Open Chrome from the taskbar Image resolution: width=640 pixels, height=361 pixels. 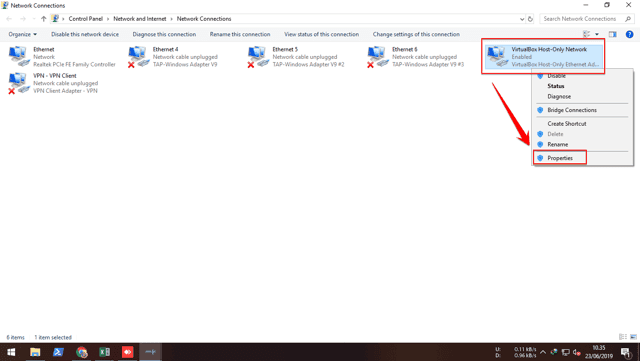tap(82, 352)
